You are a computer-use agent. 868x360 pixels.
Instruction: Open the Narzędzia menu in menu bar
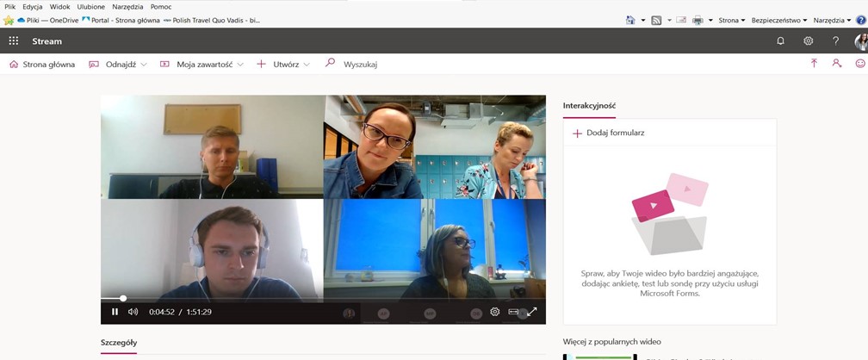click(127, 7)
